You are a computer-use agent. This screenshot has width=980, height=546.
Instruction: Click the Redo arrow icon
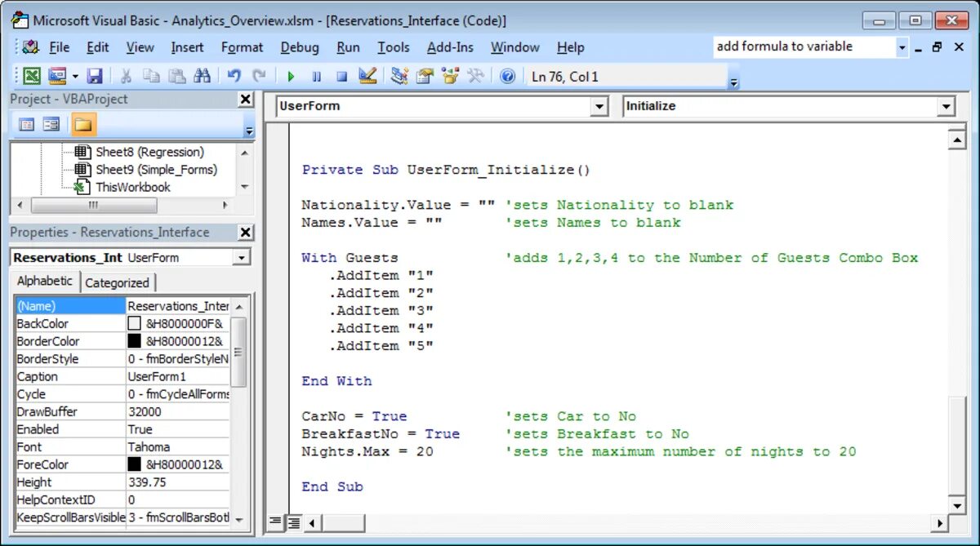[259, 77]
